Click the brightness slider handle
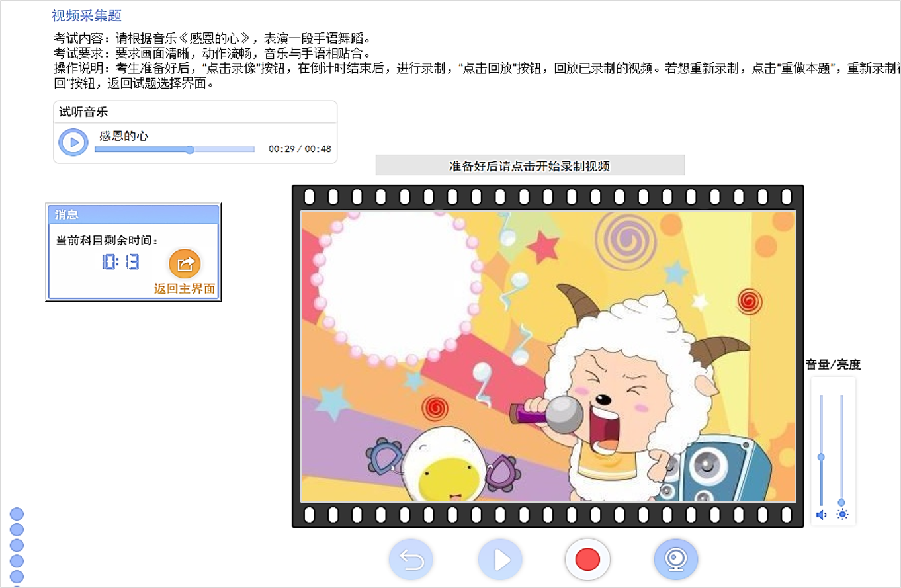Image resolution: width=901 pixels, height=588 pixels. pyautogui.click(x=841, y=503)
